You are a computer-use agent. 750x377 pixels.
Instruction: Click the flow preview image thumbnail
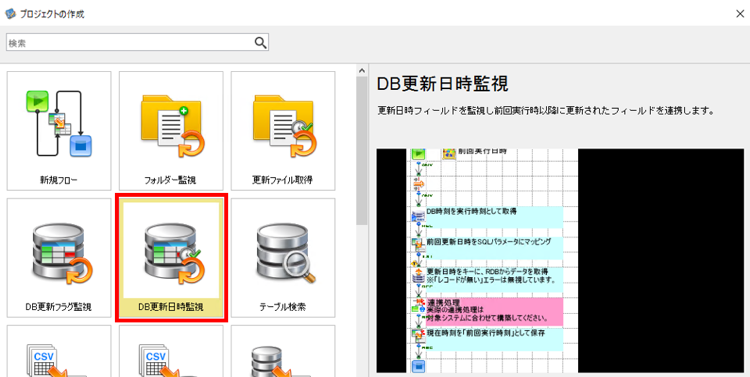pyautogui.click(x=560, y=260)
